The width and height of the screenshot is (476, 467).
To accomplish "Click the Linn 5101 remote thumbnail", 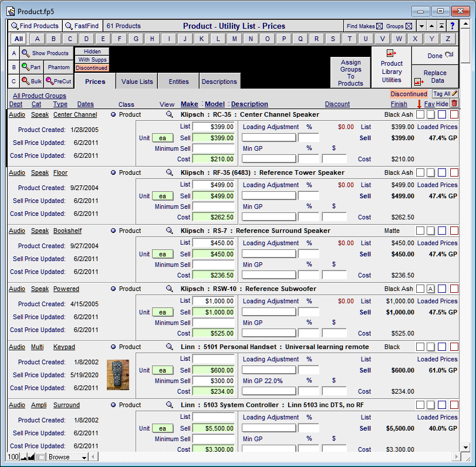I will pyautogui.click(x=118, y=375).
